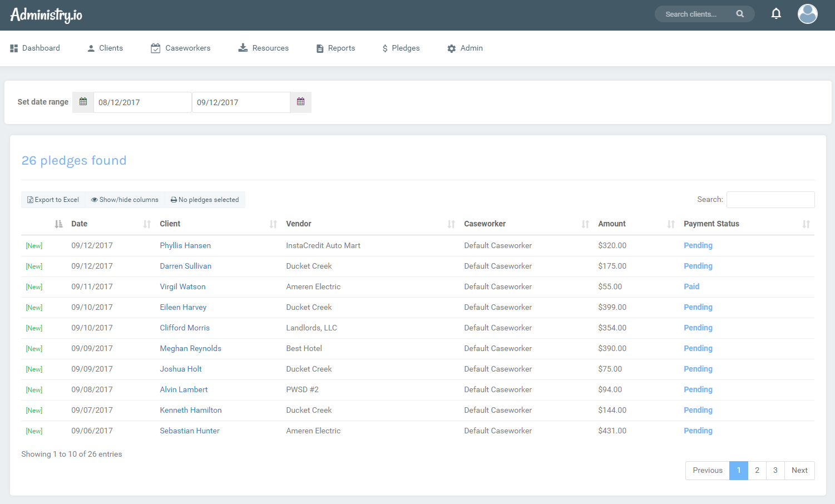Open the No pledges selected print menu

pos(205,200)
